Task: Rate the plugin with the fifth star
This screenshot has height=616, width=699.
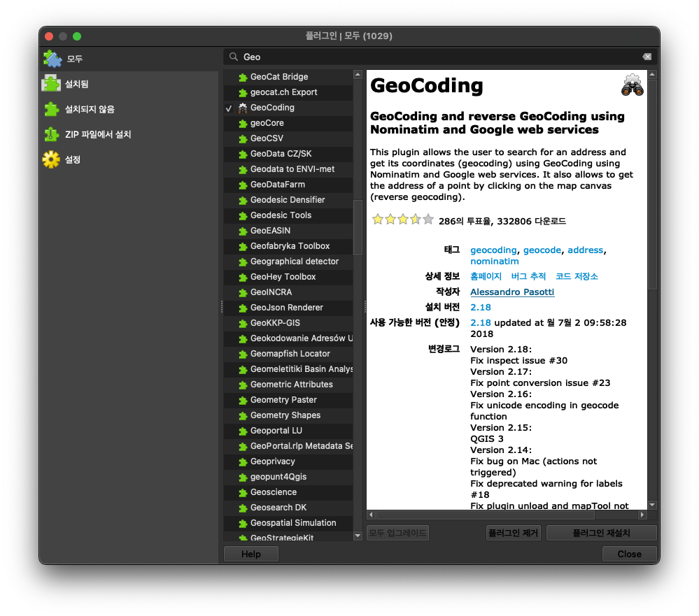Action: click(428, 219)
